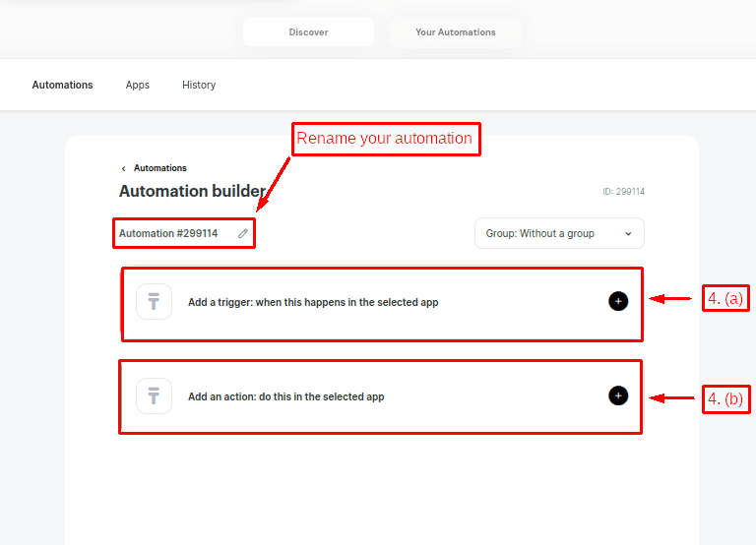Go to the Apps section
The image size is (756, 545).
[138, 85]
